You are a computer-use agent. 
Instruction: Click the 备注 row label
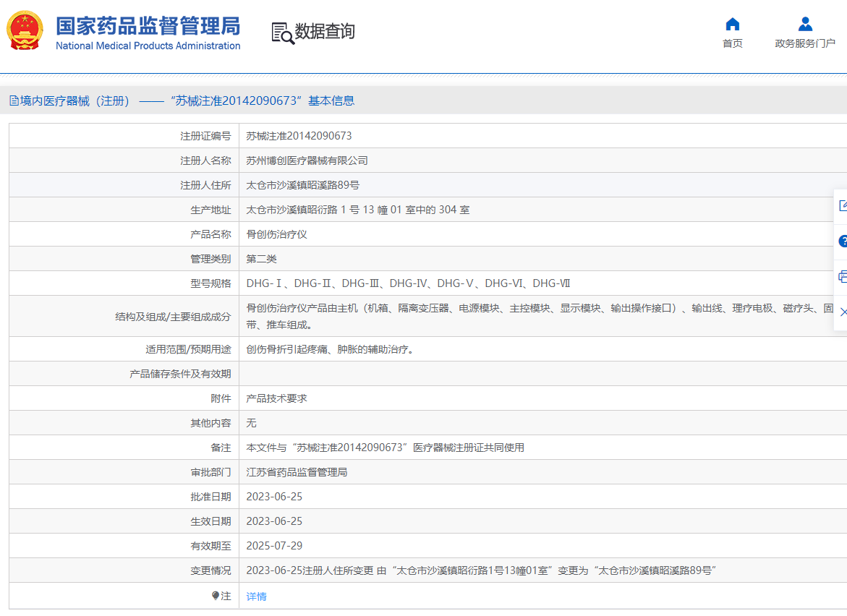[x=221, y=448]
